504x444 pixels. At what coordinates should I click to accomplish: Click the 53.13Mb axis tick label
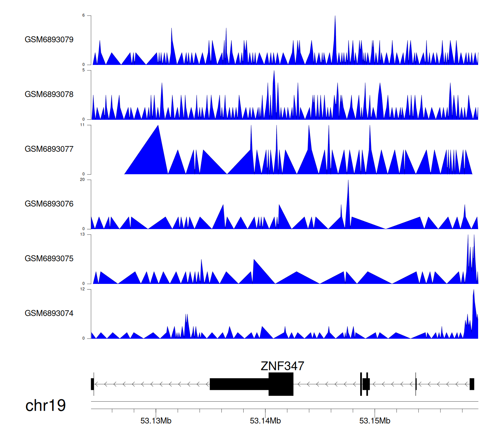point(156,421)
